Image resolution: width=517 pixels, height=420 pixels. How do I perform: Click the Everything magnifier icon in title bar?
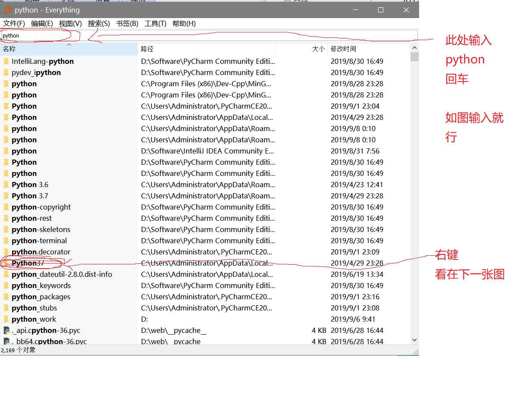[x=8, y=10]
